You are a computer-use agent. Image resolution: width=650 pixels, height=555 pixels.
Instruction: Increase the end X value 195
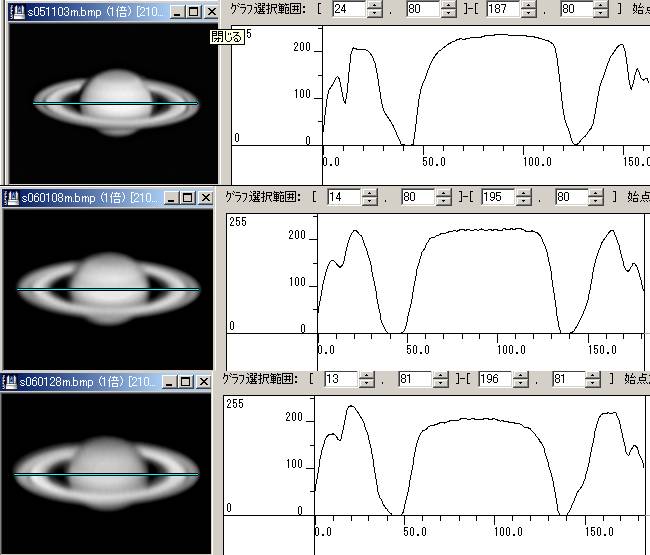[524, 193]
